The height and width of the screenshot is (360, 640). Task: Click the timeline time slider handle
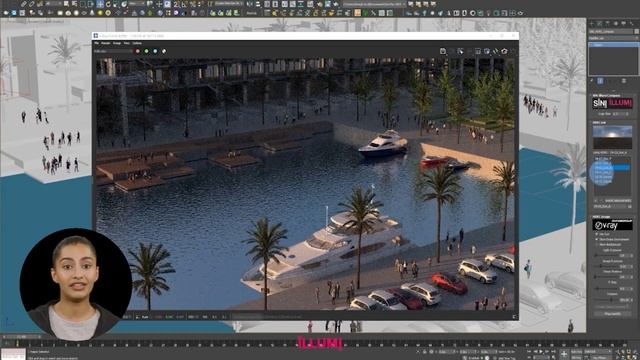(x=21, y=337)
